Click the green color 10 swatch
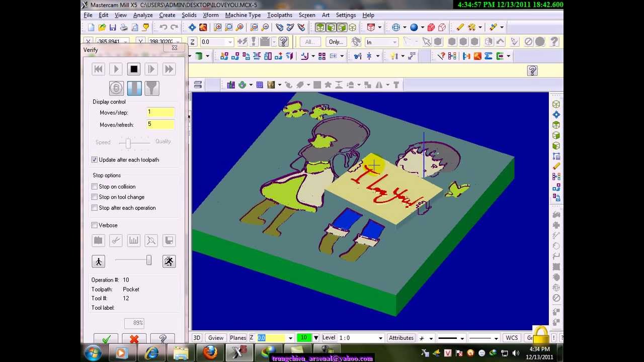 point(304,338)
